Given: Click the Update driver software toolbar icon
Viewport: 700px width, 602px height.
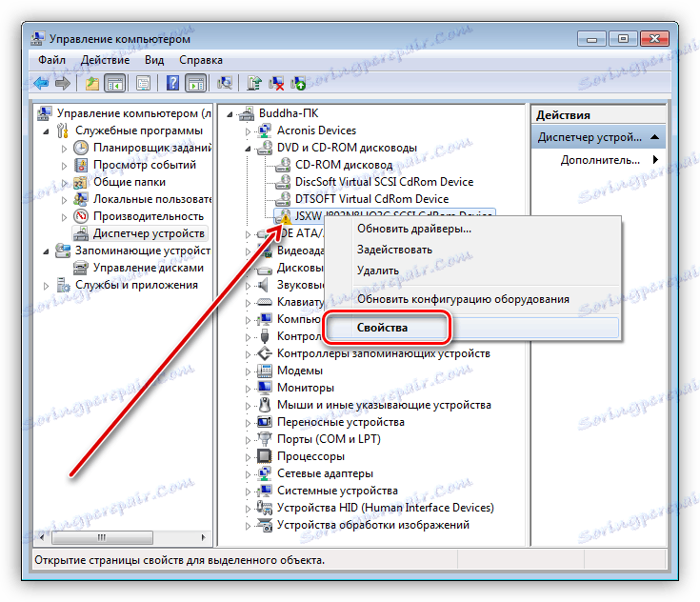Looking at the screenshot, I should point(254,83).
